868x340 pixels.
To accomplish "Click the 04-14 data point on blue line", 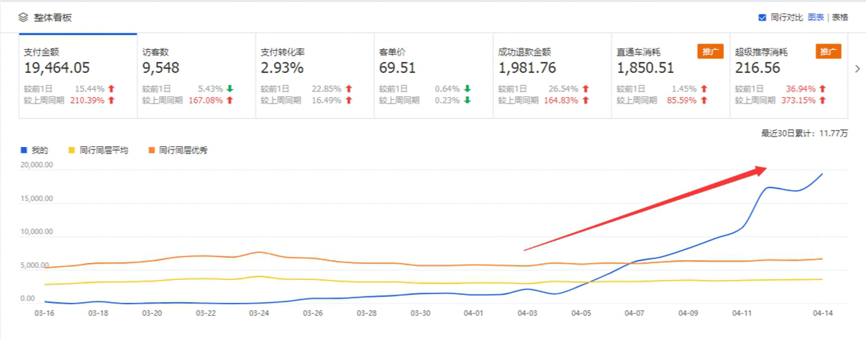I will click(822, 174).
